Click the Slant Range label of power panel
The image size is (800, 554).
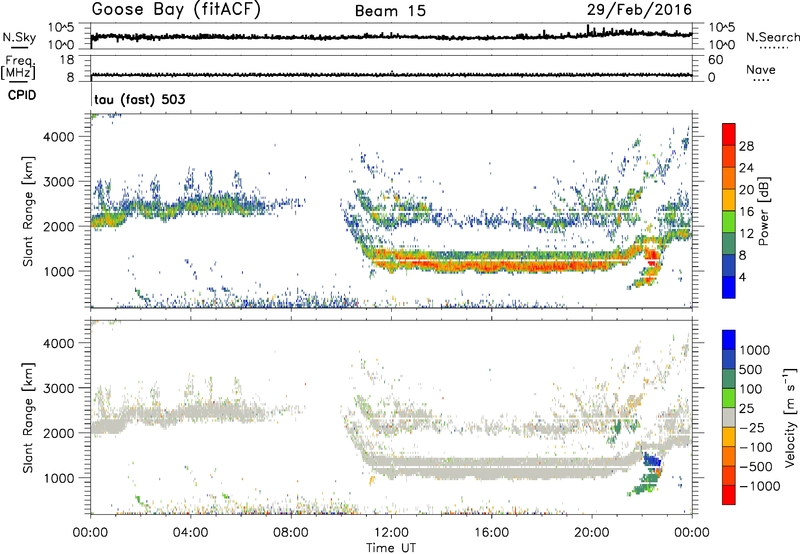coord(28,211)
